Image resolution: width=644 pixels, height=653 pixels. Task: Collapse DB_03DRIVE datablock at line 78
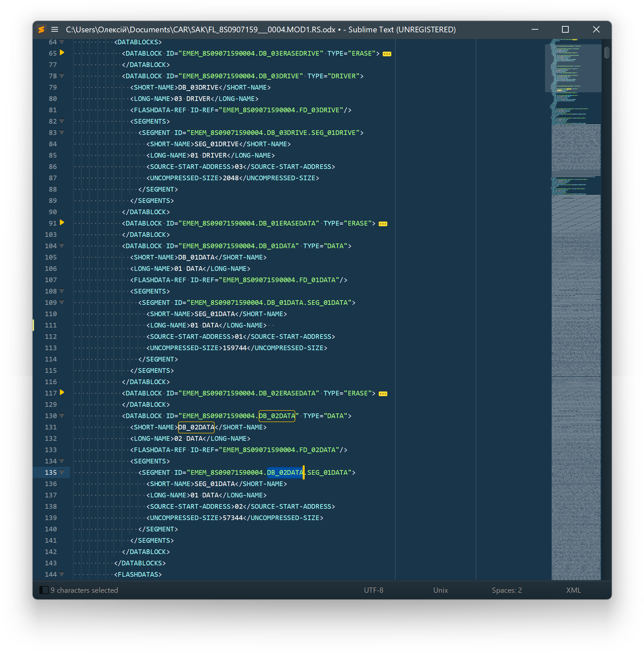coord(62,76)
